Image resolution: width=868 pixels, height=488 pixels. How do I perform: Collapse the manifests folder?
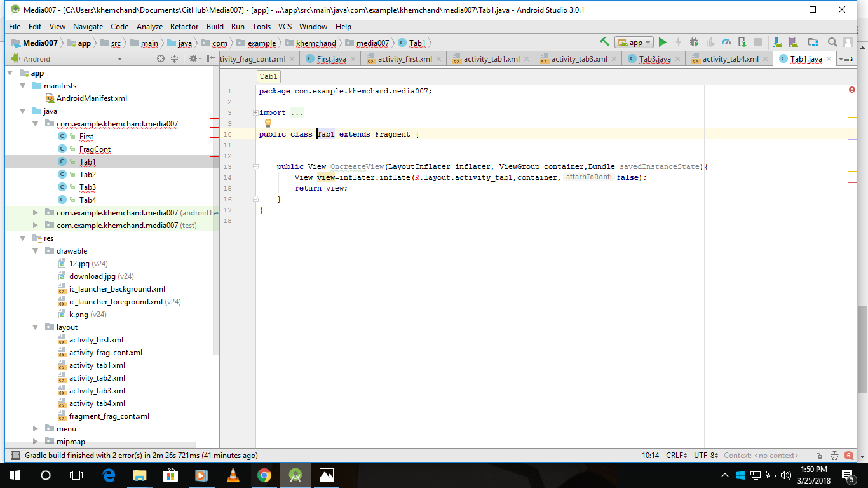point(24,86)
